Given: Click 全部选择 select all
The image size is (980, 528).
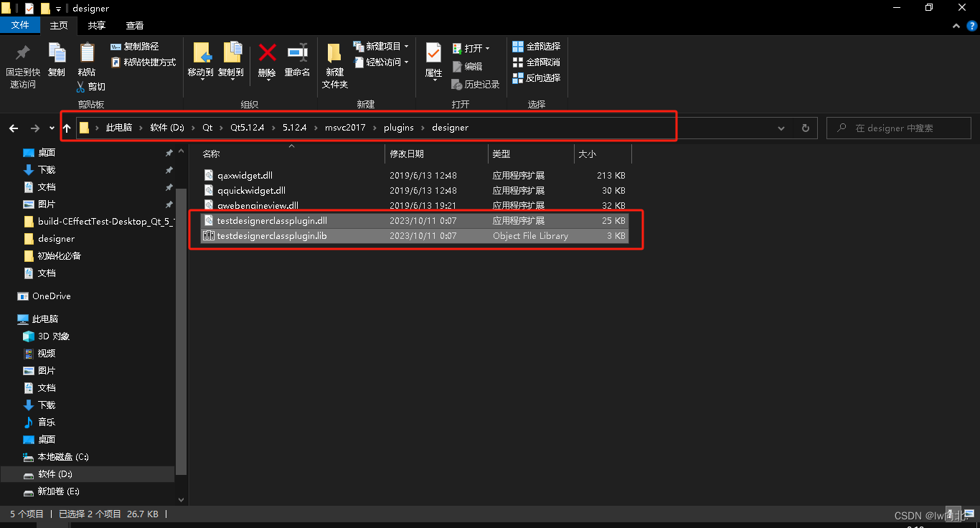Looking at the screenshot, I should [x=536, y=47].
